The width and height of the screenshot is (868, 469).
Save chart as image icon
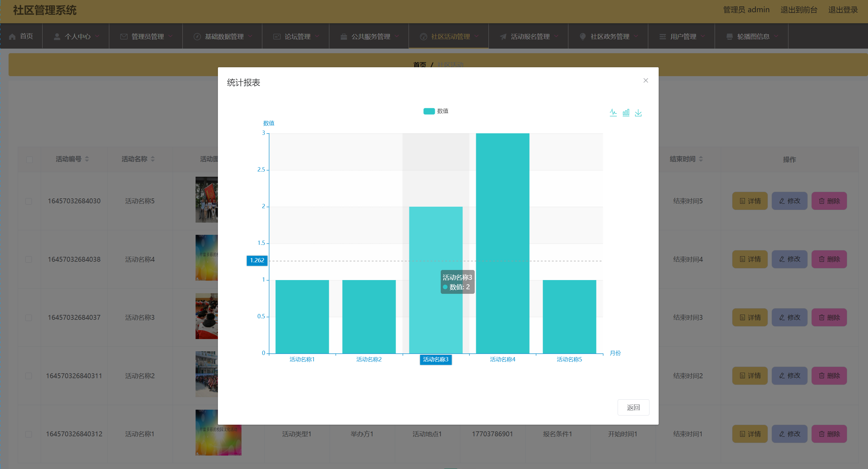click(x=638, y=113)
